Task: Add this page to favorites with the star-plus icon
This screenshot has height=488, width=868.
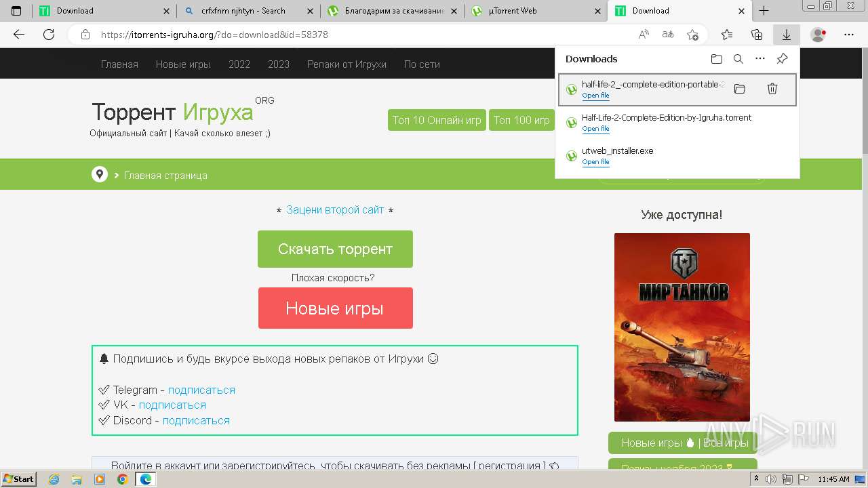Action: pyautogui.click(x=692, y=35)
